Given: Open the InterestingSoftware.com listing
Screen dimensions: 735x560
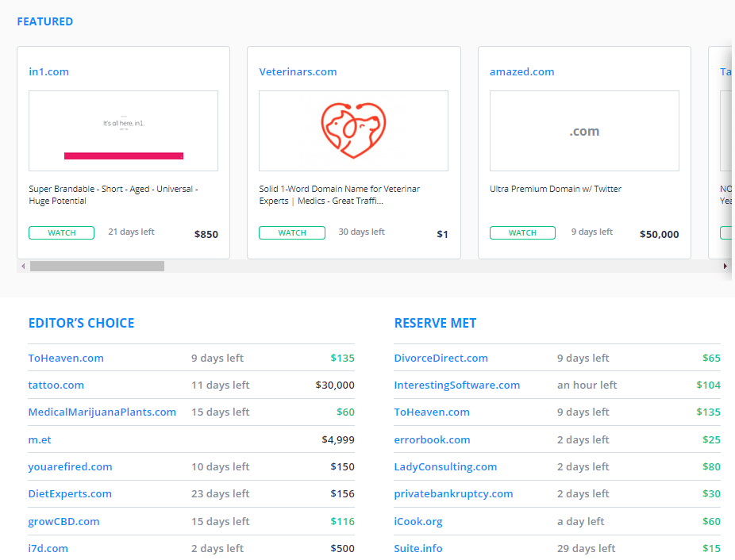Looking at the screenshot, I should point(457,385).
